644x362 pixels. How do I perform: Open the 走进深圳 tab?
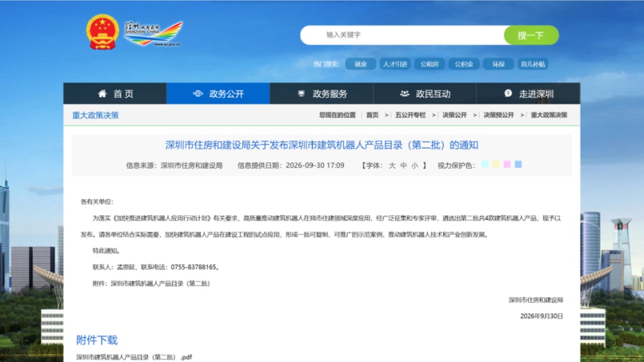(528, 93)
